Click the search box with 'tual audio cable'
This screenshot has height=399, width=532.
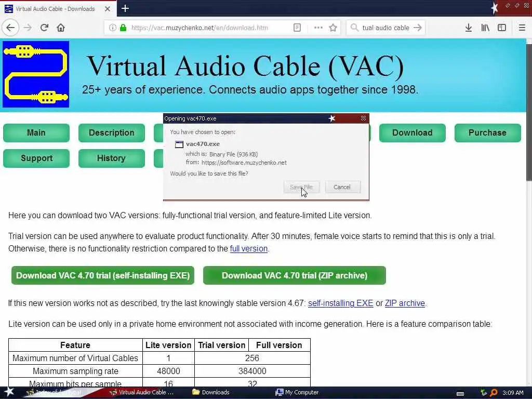[x=386, y=28]
